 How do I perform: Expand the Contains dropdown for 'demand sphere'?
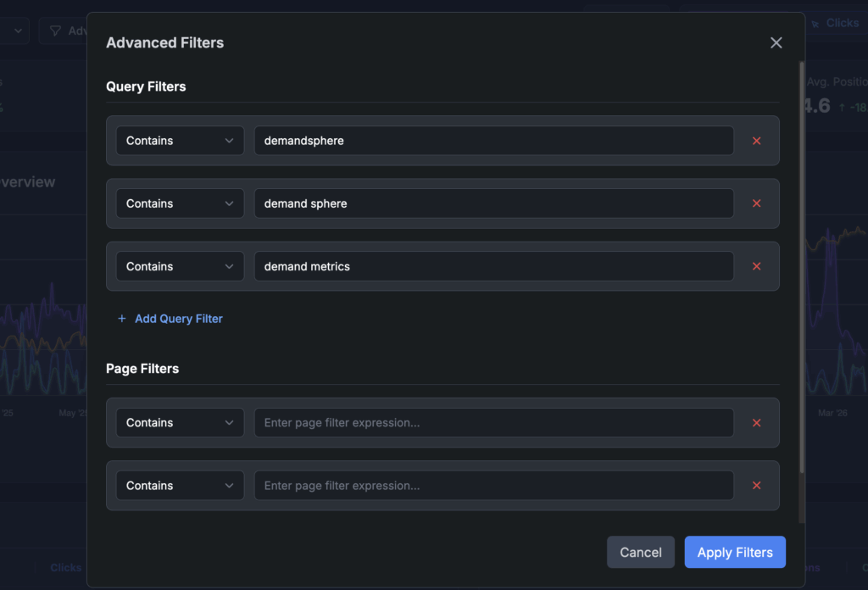coord(180,203)
